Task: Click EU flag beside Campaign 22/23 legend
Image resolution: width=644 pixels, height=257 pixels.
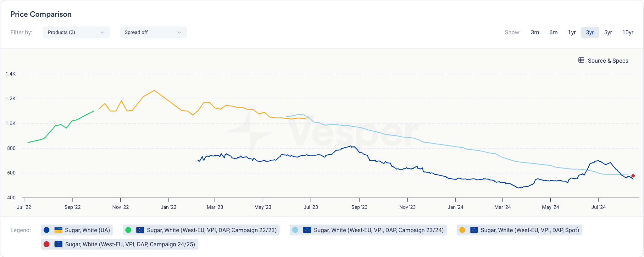Action: 140,230
